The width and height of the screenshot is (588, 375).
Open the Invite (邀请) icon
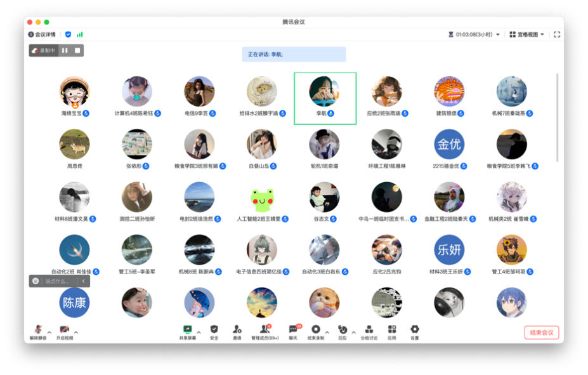[x=237, y=332]
